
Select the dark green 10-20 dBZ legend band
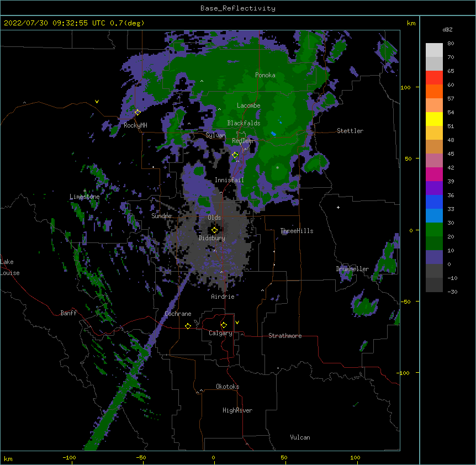pyautogui.click(x=434, y=244)
